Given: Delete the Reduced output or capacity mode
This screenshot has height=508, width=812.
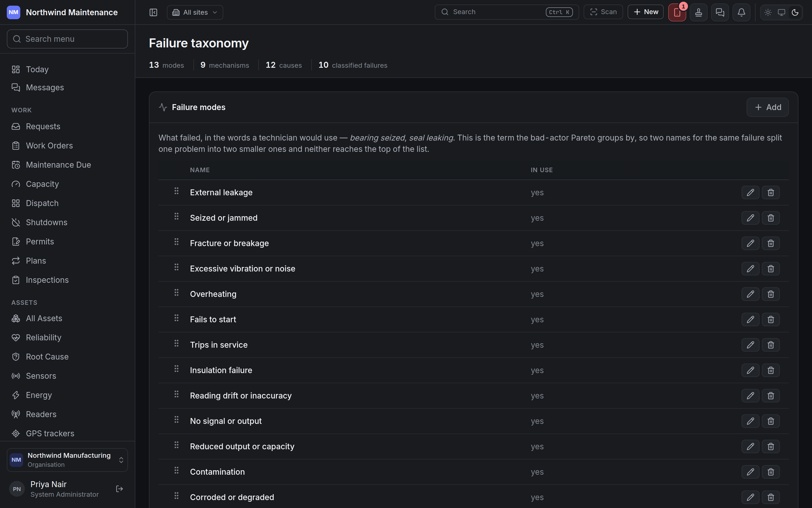Looking at the screenshot, I should point(771,446).
